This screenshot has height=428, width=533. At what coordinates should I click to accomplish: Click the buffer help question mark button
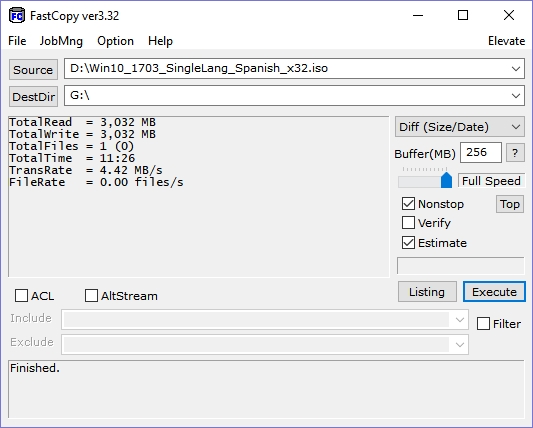pos(515,153)
